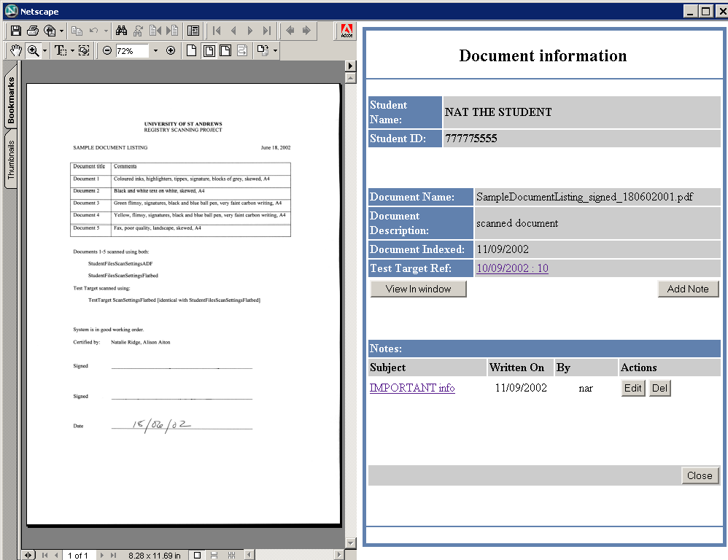Click the Save a copy icon
Image resolution: width=728 pixels, height=560 pixels.
pyautogui.click(x=15, y=31)
